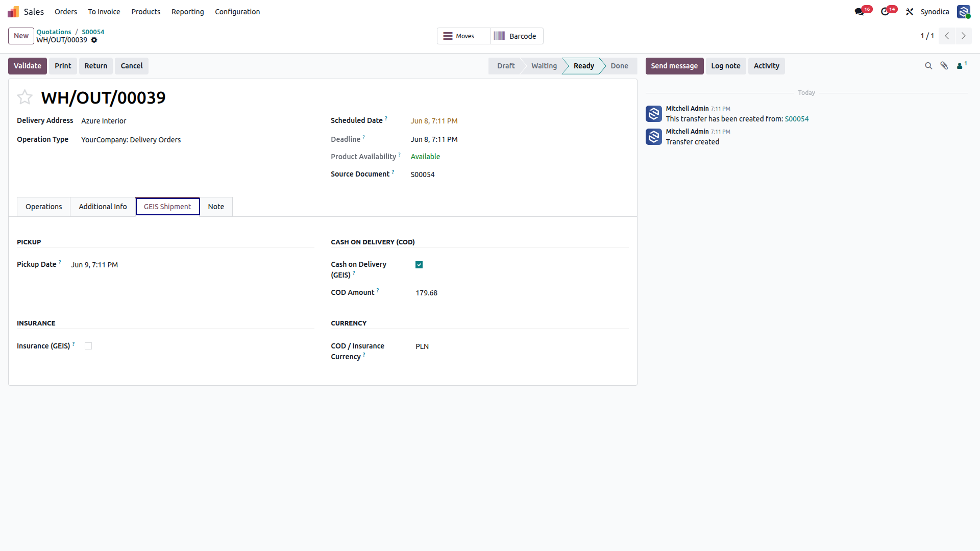Open the To Invoice menu
The height and width of the screenshot is (551, 980).
(x=104, y=12)
